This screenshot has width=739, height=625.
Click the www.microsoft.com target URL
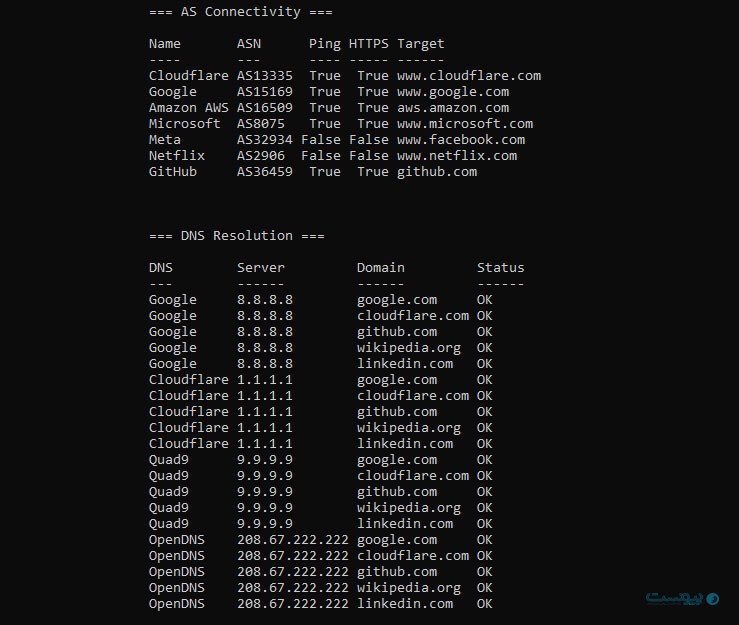(465, 124)
